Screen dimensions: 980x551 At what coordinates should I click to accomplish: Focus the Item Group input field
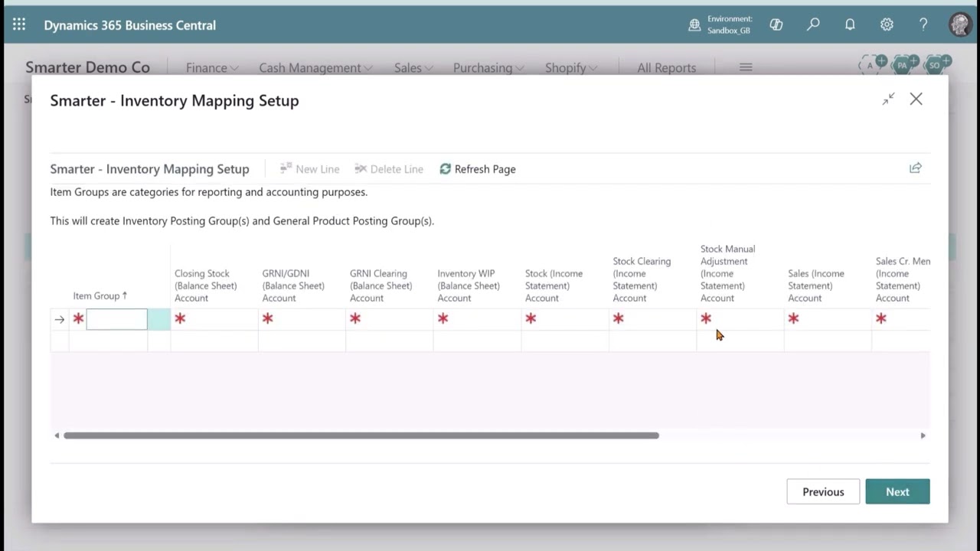[116, 319]
